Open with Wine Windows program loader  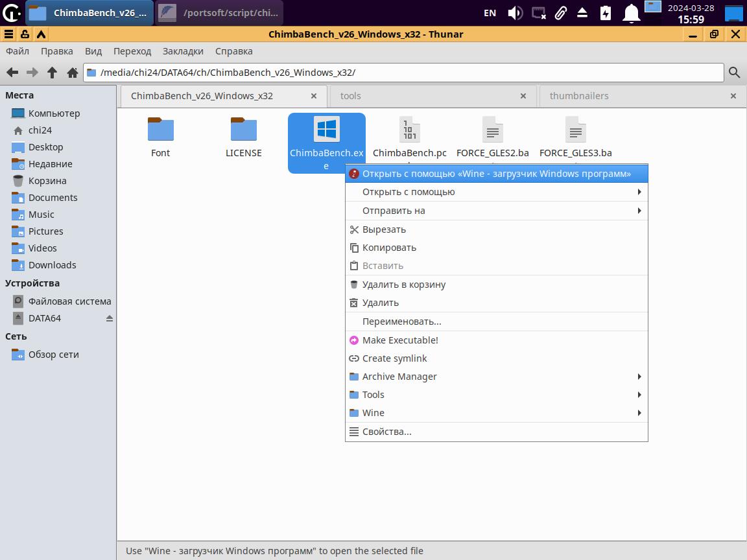pos(497,174)
